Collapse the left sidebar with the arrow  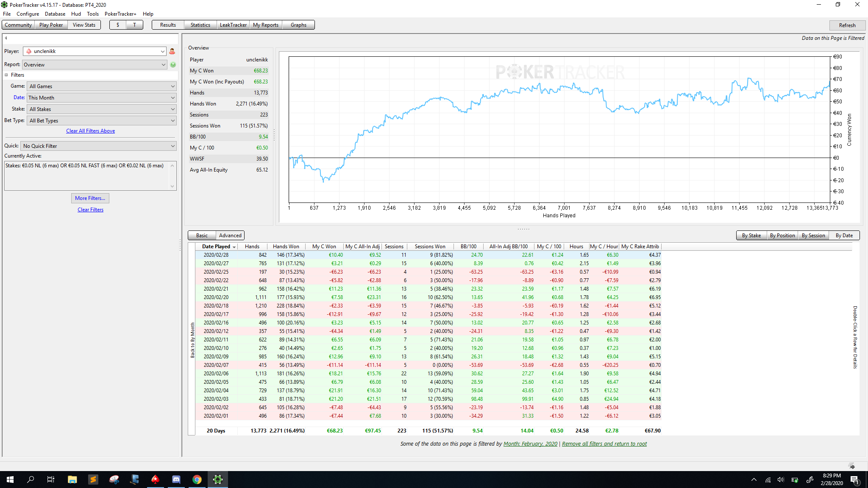6,38
